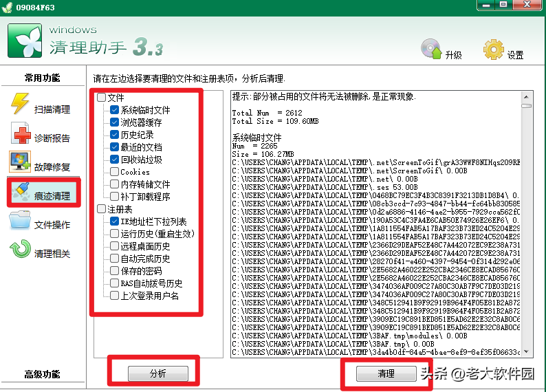Check 自动完成历史 checkbox
The height and width of the screenshot is (392, 546).
click(115, 259)
